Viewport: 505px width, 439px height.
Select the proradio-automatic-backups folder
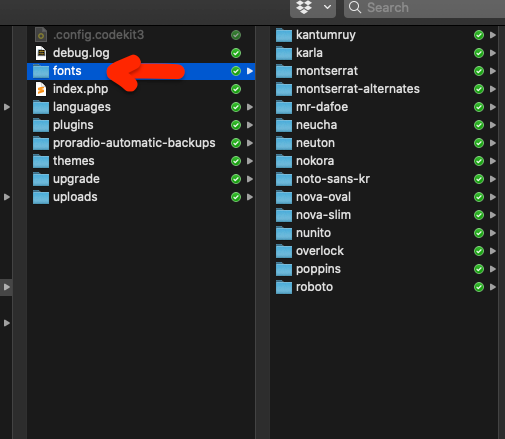click(x=141, y=143)
